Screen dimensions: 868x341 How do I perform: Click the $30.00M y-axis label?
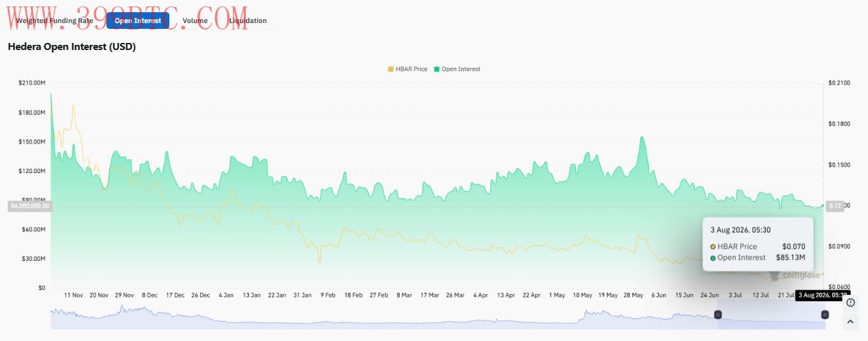click(x=33, y=259)
